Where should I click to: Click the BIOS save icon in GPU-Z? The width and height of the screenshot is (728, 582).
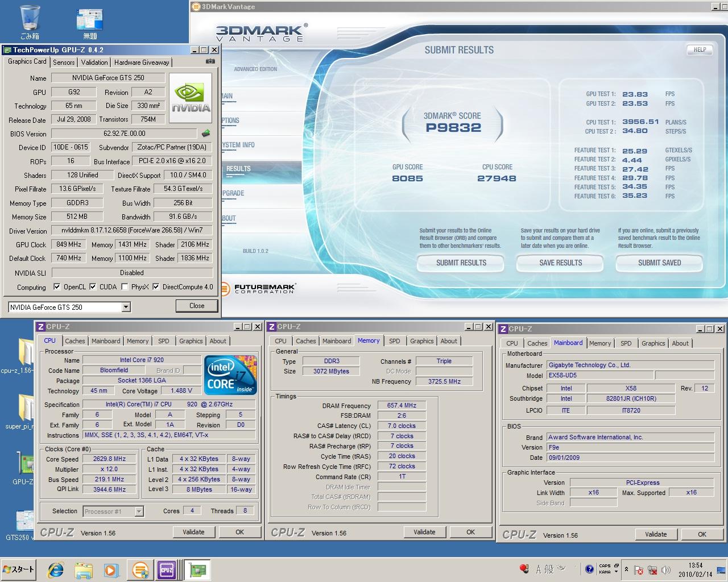click(206, 134)
